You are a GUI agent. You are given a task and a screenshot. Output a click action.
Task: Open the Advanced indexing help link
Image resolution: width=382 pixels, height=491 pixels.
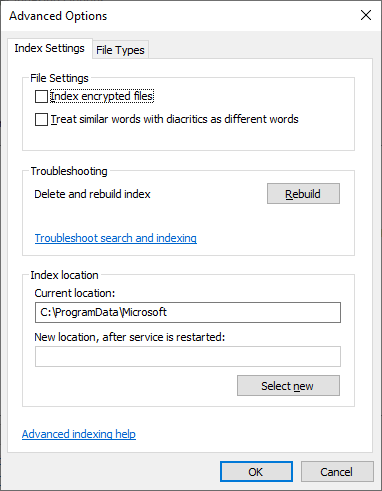[x=79, y=434]
